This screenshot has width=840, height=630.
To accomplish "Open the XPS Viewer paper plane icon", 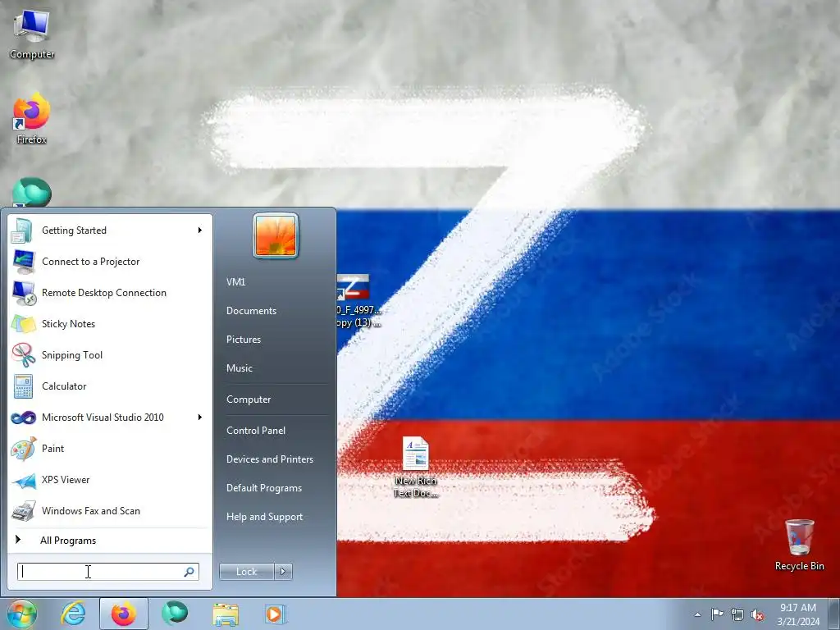I will point(23,480).
